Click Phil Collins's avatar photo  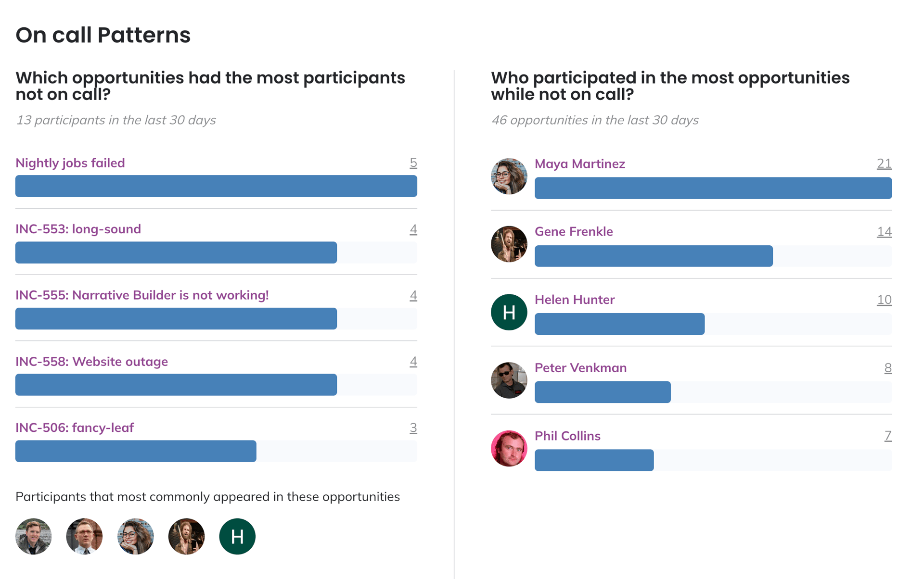[509, 448]
